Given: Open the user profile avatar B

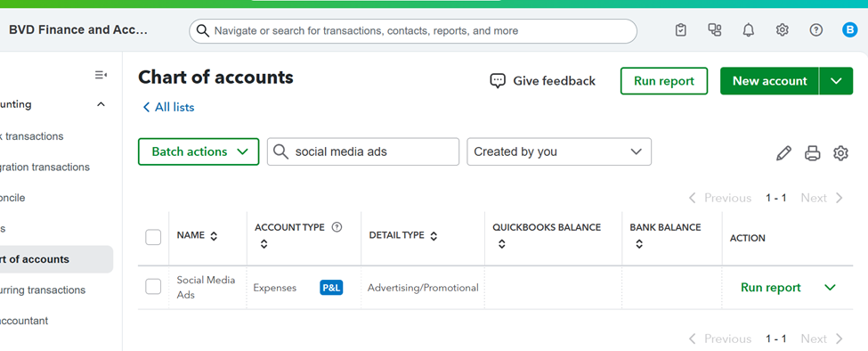Looking at the screenshot, I should [x=849, y=30].
